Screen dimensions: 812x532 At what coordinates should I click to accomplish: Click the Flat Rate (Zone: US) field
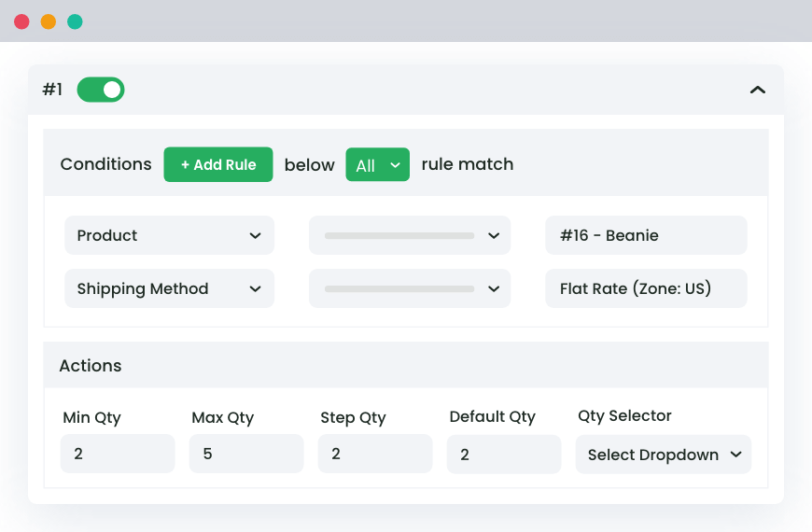(x=646, y=288)
